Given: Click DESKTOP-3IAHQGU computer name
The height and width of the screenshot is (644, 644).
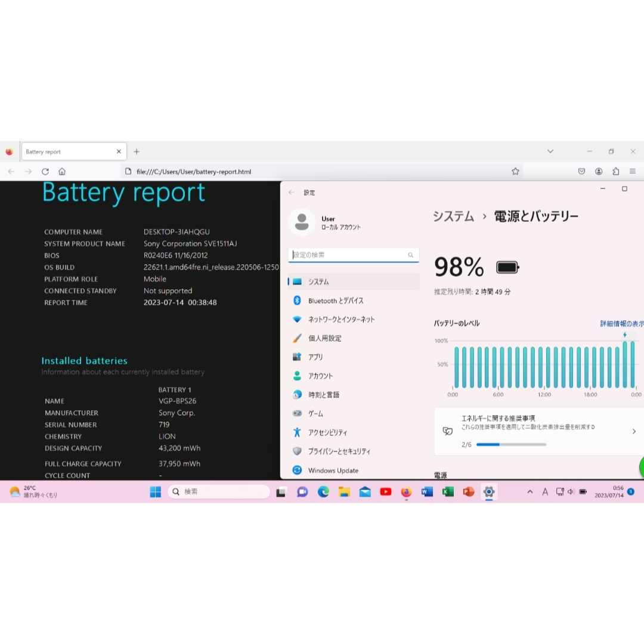Looking at the screenshot, I should click(x=177, y=232).
